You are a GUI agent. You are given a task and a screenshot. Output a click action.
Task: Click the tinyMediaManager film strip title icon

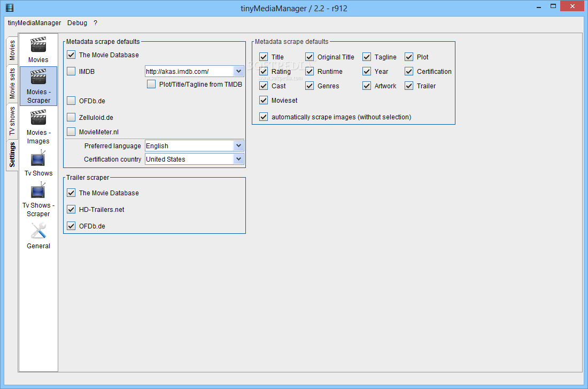pyautogui.click(x=10, y=7)
